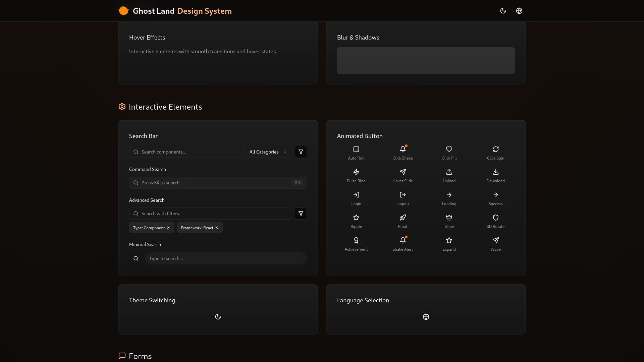The image size is (644, 362).
Task: Click the Pulse Ring lightning icon
Action: (356, 172)
